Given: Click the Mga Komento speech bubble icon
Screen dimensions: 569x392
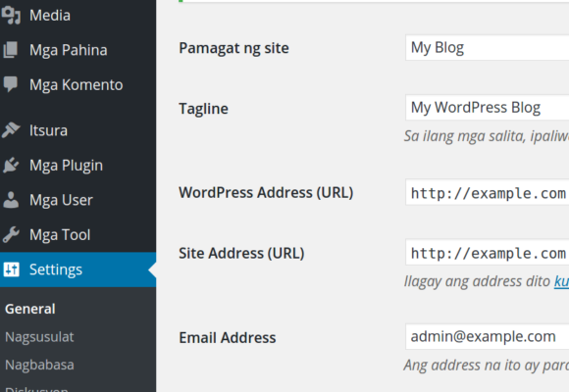Looking at the screenshot, I should pyautogui.click(x=11, y=84).
